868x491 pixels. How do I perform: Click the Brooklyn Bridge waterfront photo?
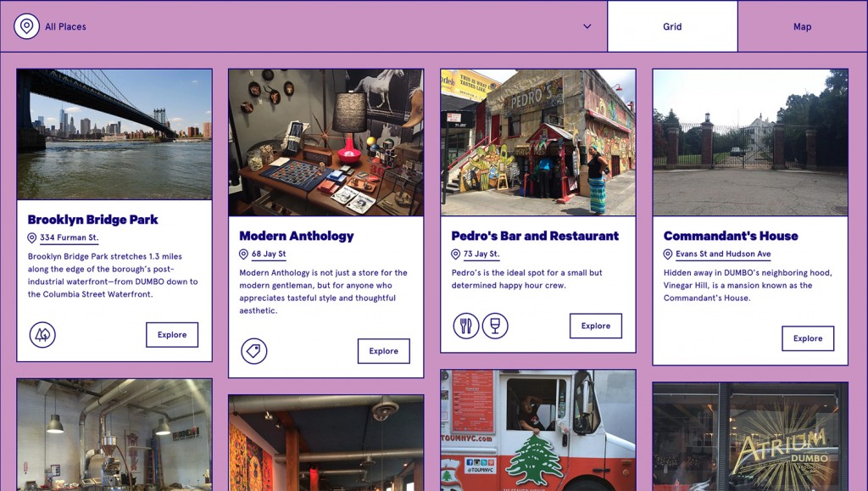pyautogui.click(x=114, y=134)
